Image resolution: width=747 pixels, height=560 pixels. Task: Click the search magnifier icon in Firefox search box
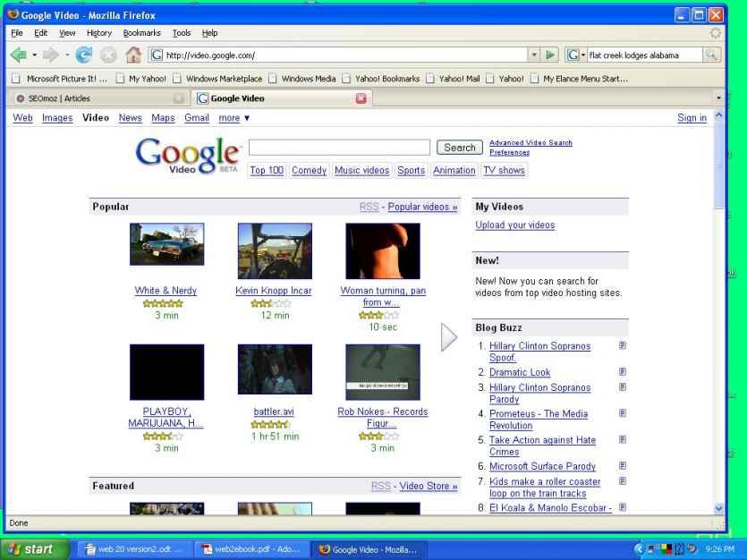[713, 55]
